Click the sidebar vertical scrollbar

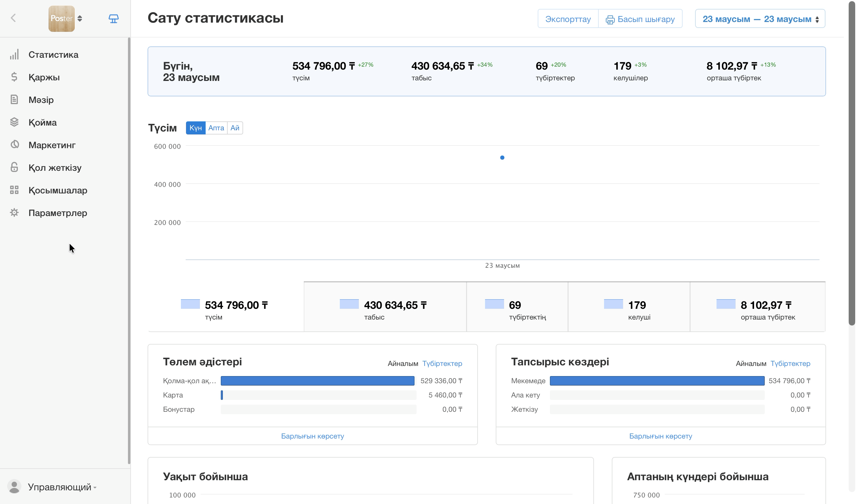129,251
